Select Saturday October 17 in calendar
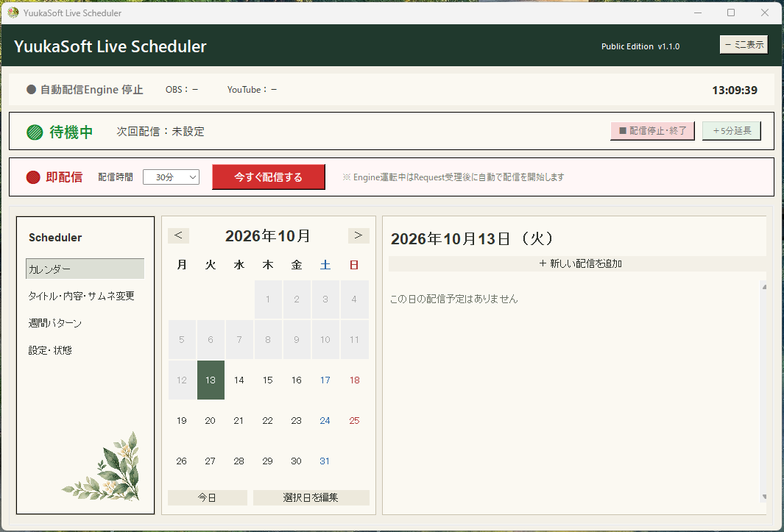The image size is (784, 532). (325, 380)
